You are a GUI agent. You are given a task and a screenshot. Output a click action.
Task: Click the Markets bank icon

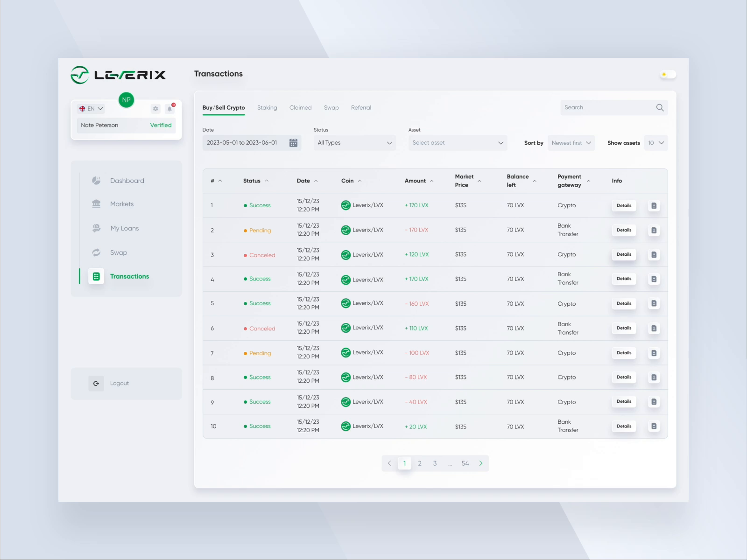click(96, 204)
